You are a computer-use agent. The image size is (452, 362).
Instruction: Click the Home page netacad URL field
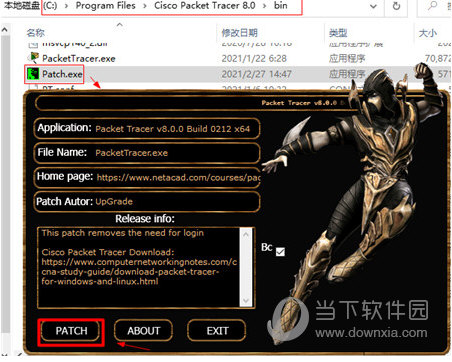click(147, 177)
